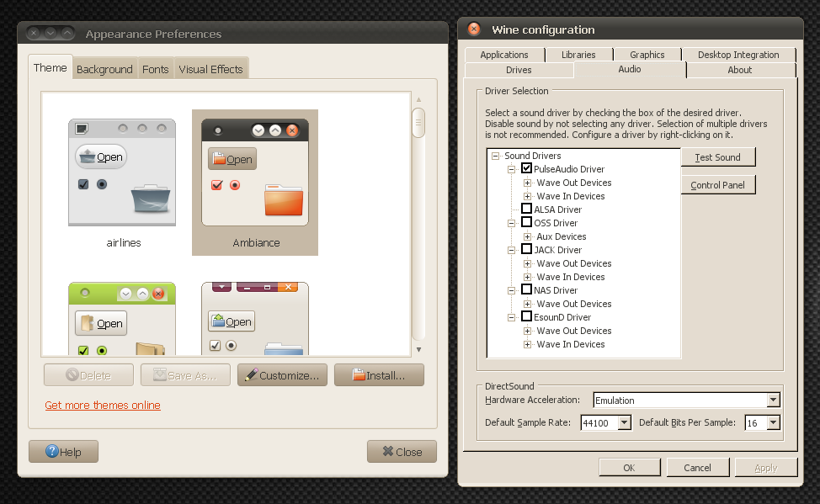Switch to the Background tab
The width and height of the screenshot is (820, 504).
click(x=104, y=68)
